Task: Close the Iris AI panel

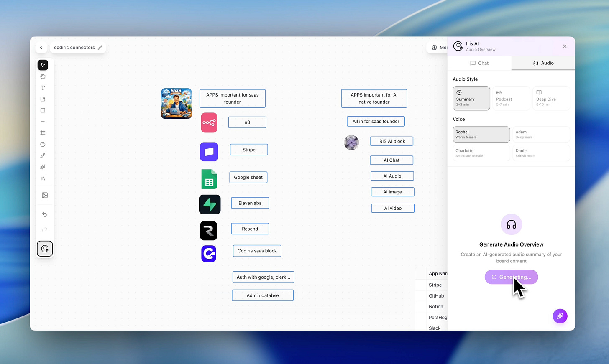Action: pos(565,46)
